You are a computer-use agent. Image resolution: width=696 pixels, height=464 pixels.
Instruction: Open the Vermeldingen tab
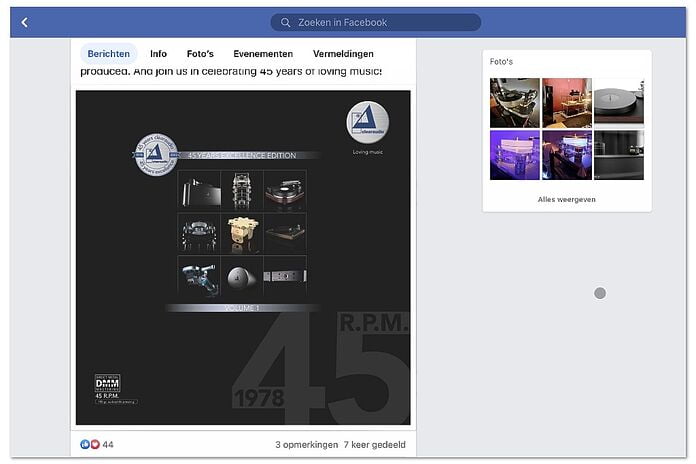[343, 54]
